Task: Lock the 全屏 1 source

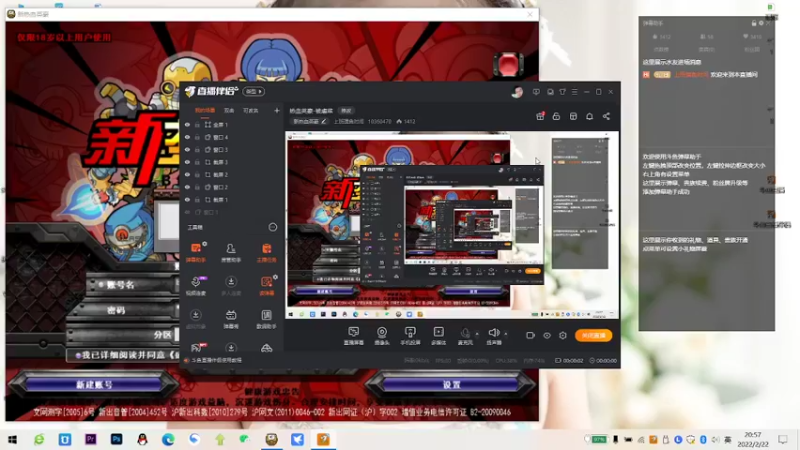Action: click(x=197, y=124)
